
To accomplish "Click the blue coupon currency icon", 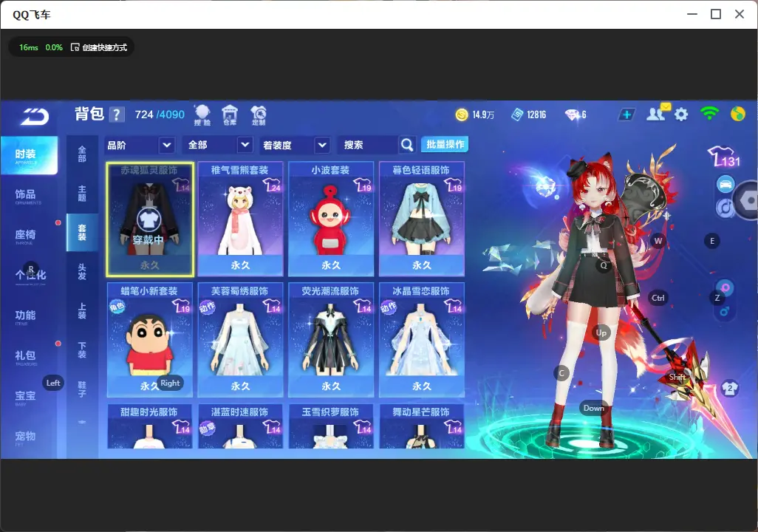I will 517,115.
